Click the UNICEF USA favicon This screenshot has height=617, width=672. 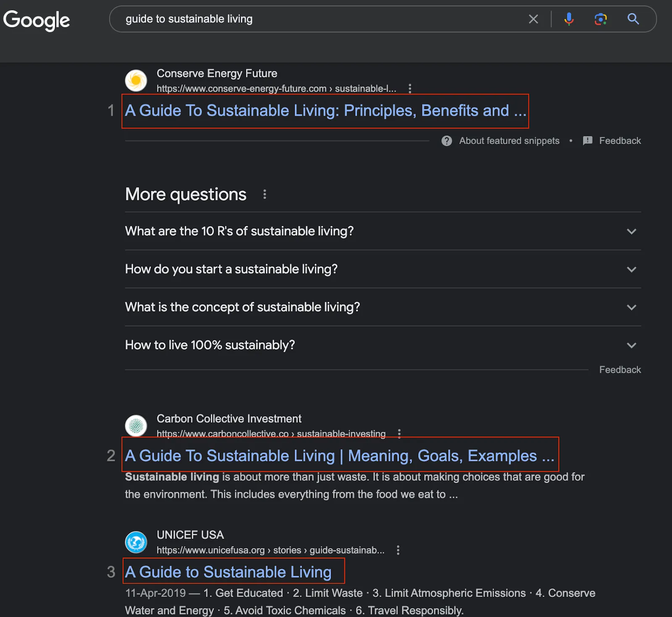136,542
